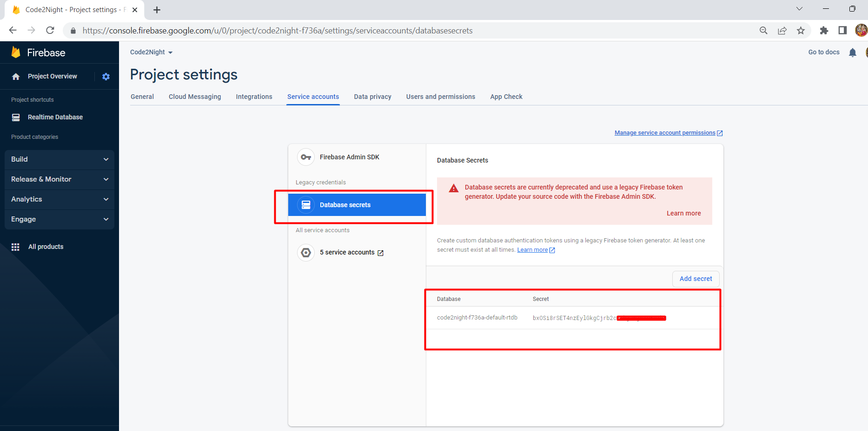The image size is (868, 431).
Task: Click the Realtime Database icon in sidebar
Action: [16, 118]
